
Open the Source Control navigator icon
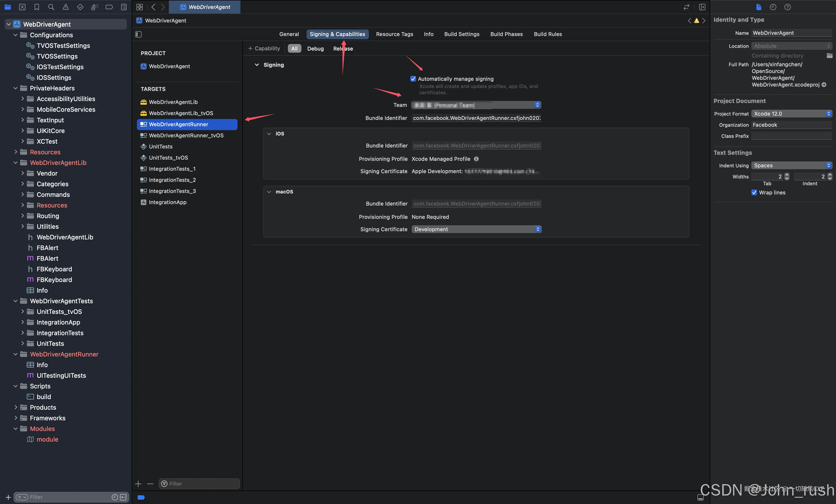click(22, 7)
